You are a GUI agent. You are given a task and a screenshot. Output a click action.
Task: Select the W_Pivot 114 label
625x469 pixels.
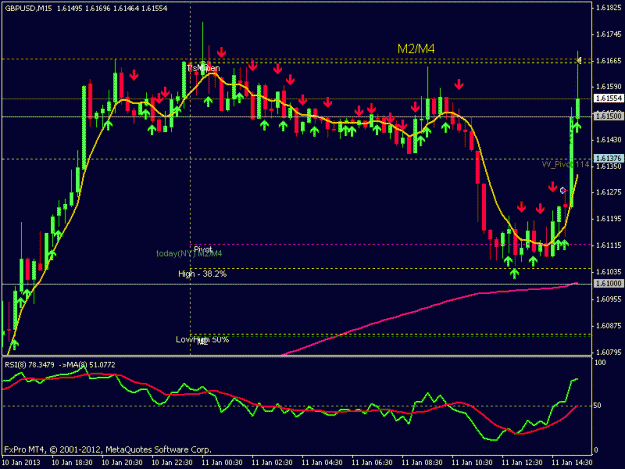click(x=565, y=164)
